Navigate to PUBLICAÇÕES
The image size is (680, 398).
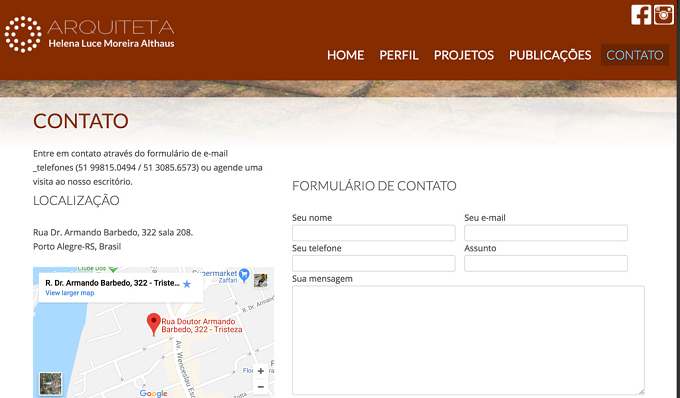[x=550, y=55]
